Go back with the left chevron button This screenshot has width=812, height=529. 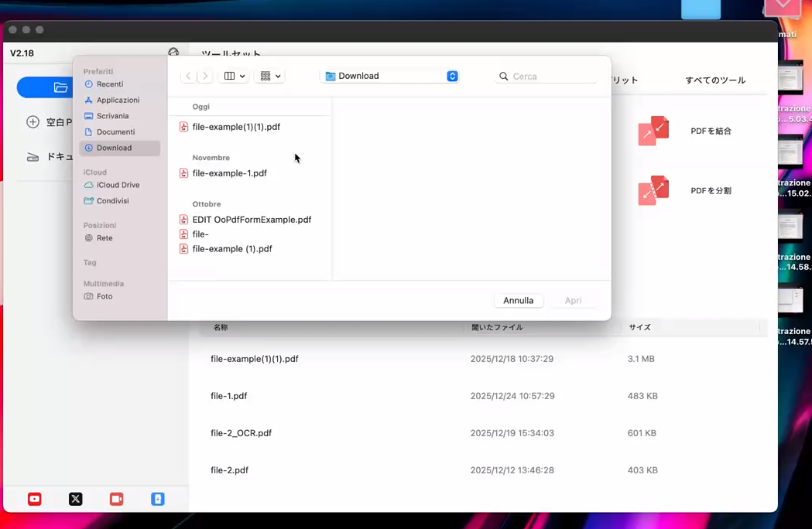(x=188, y=76)
